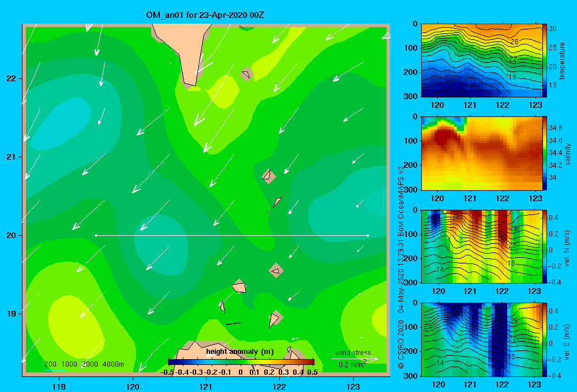The width and height of the screenshot is (577, 392).
Task: Click the wind stress reference arrow
Action: (355, 359)
